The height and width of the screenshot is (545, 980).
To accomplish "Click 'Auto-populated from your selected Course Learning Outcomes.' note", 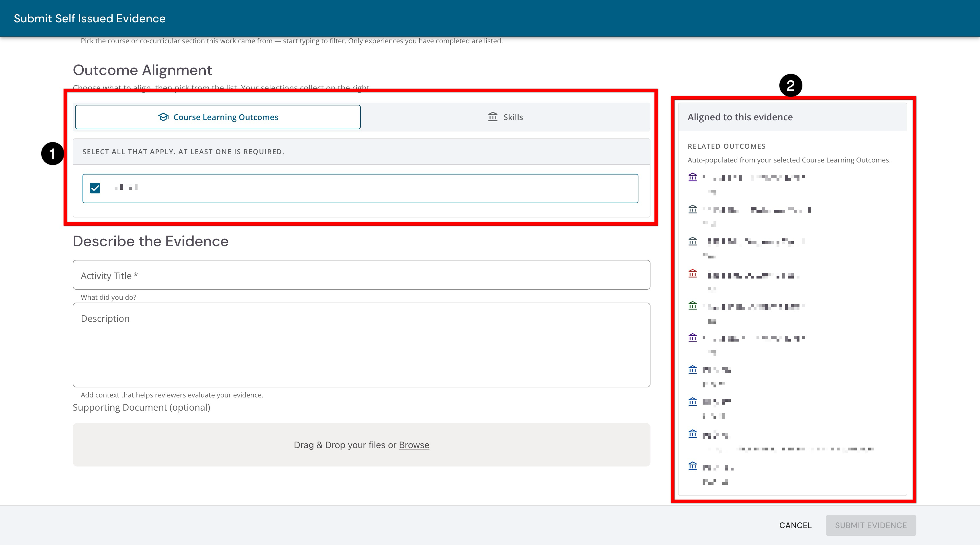I will [x=789, y=160].
